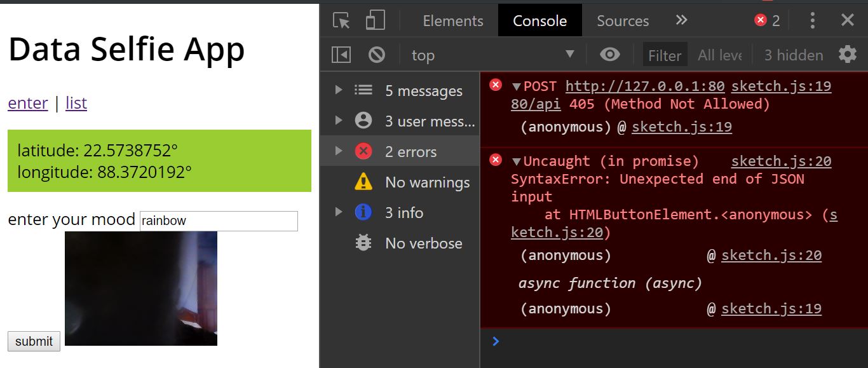
Task: Click the 405 (Method Not Allowed) text
Action: click(x=670, y=104)
